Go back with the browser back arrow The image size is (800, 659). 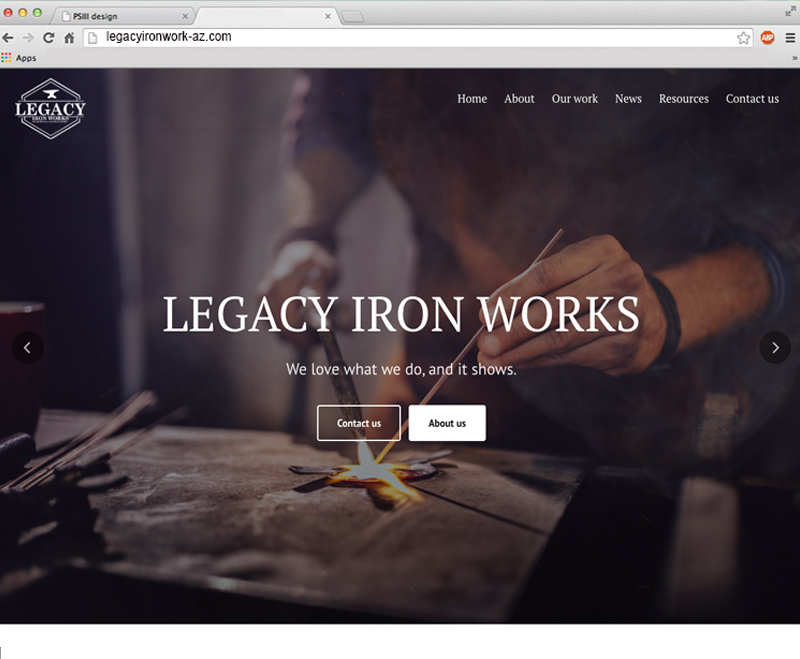[x=8, y=38]
